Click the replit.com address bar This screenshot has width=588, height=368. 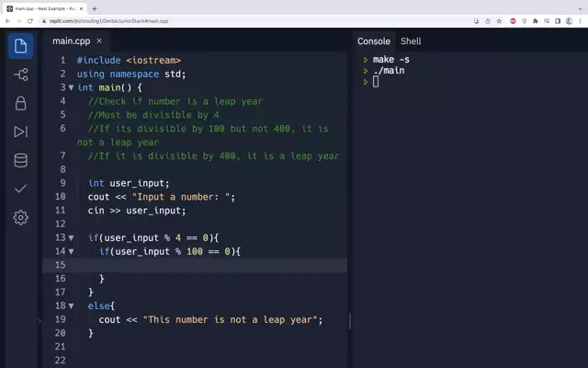pos(108,21)
